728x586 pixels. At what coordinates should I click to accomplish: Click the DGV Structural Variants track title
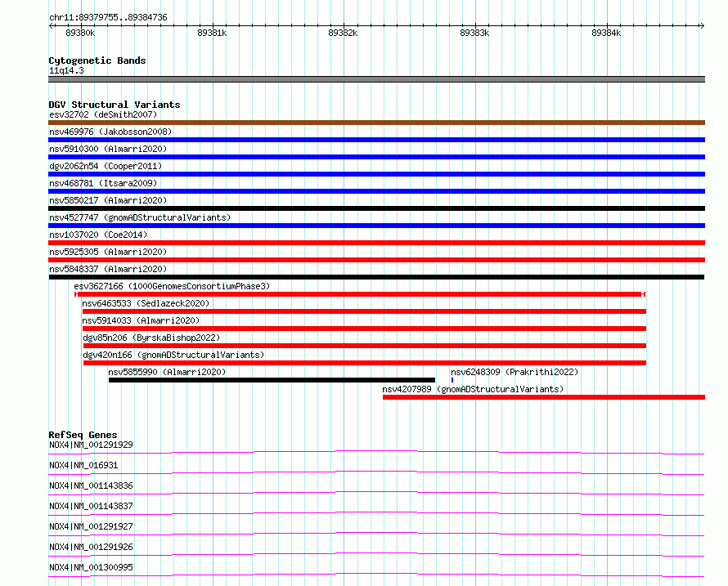[115, 105]
